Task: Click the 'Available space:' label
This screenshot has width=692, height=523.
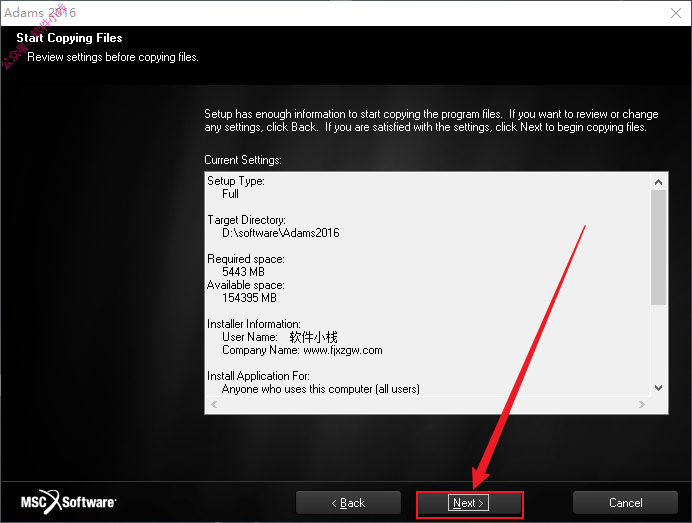Action: tap(246, 285)
